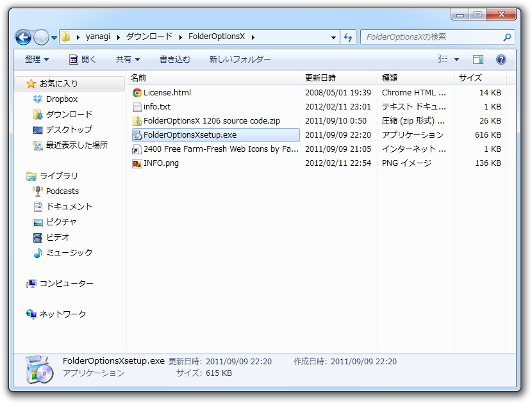This screenshot has height=404, width=532.
Task: Click the film strip icon beside ビデオ
Action: pos(38,238)
